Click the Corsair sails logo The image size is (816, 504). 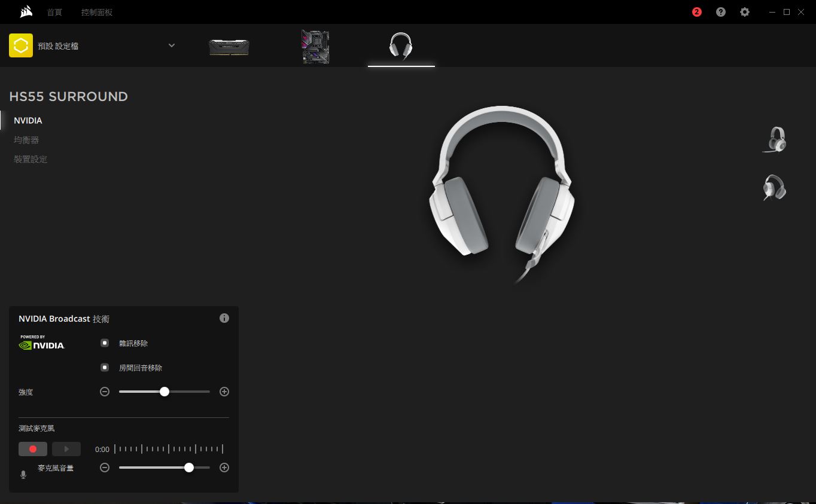coord(26,12)
